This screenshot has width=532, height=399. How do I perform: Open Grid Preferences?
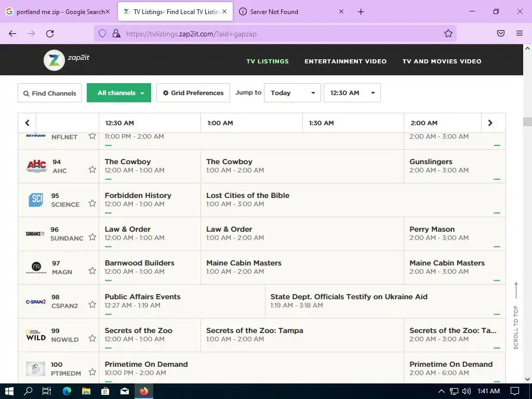click(193, 92)
